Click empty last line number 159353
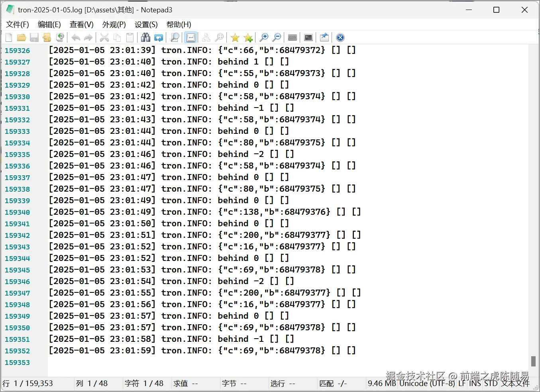The height and width of the screenshot is (392, 540). [x=17, y=363]
